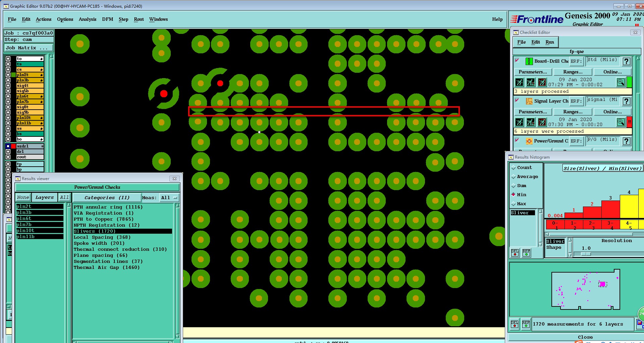Click the yellow 4-5 histogram range cell
Screen dimensions: 644x343
click(629, 225)
